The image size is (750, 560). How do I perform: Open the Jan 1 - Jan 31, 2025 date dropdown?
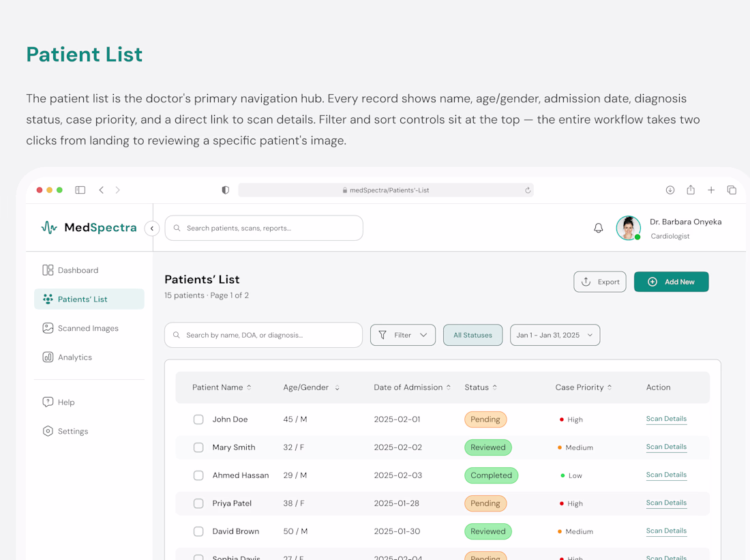tap(555, 335)
